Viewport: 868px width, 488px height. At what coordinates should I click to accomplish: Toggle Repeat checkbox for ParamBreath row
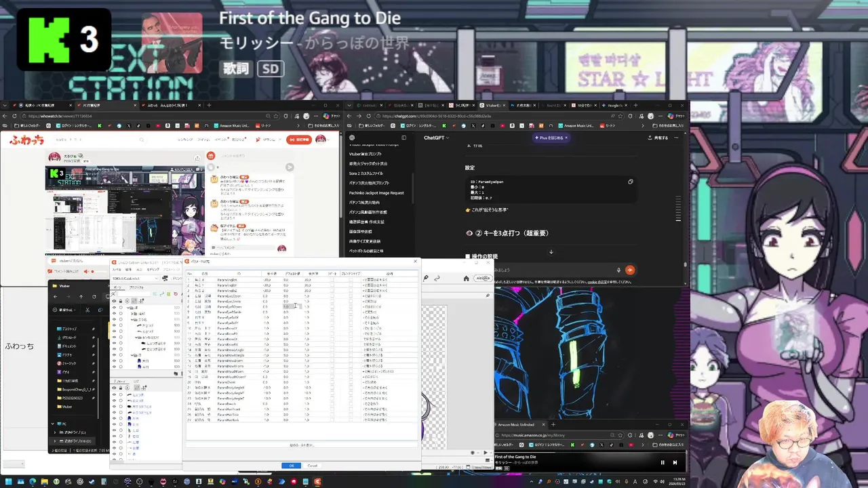pos(332,404)
